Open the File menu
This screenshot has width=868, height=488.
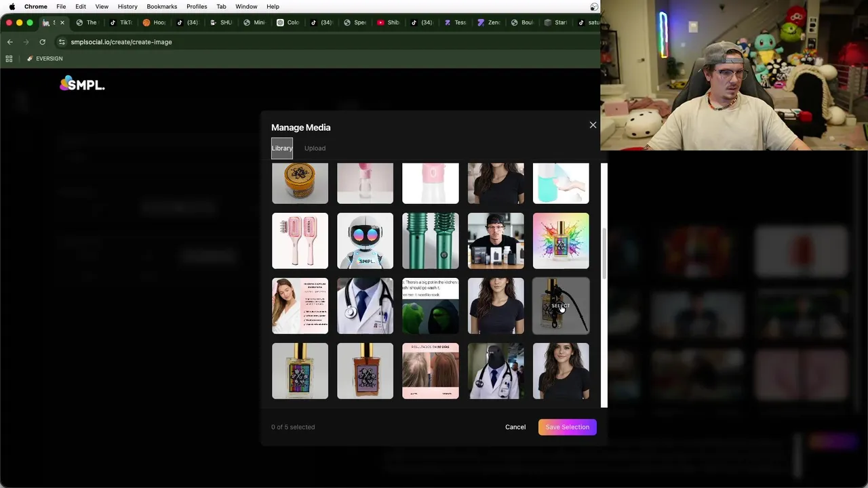[x=61, y=7]
